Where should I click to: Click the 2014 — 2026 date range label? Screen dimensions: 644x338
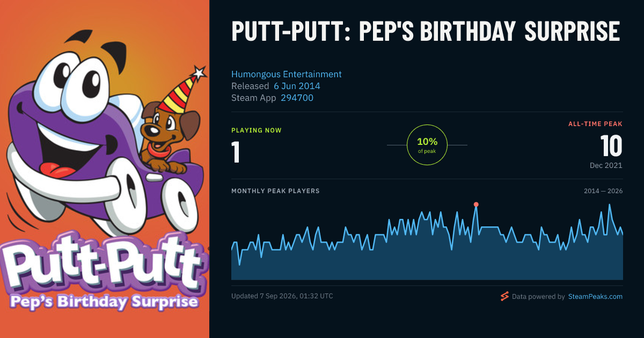pyautogui.click(x=603, y=191)
